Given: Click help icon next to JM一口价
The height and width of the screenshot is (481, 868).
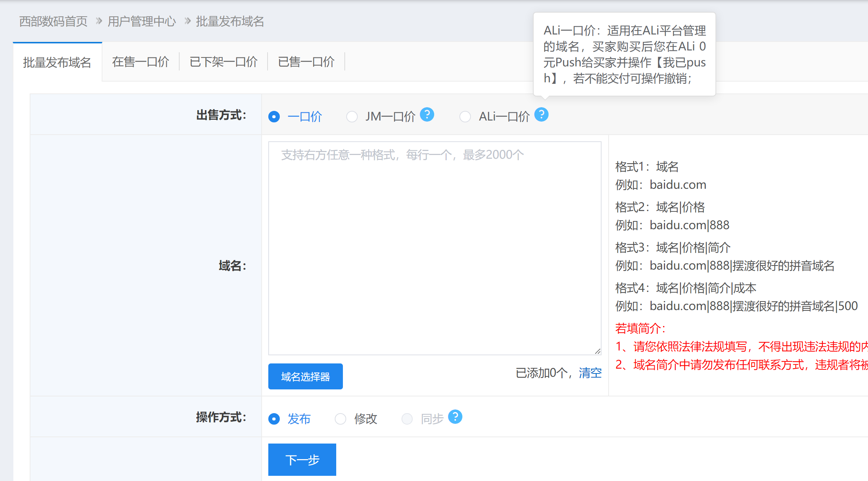Looking at the screenshot, I should [x=427, y=115].
